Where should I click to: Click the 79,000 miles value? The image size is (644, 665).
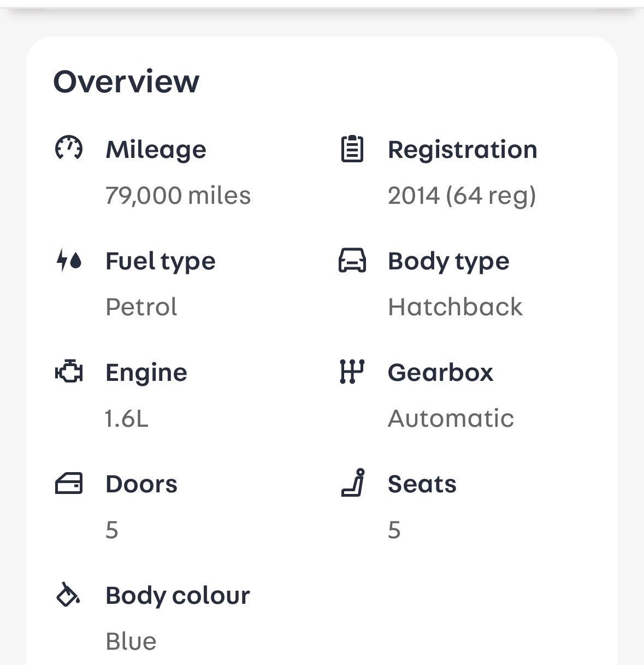[x=178, y=196]
